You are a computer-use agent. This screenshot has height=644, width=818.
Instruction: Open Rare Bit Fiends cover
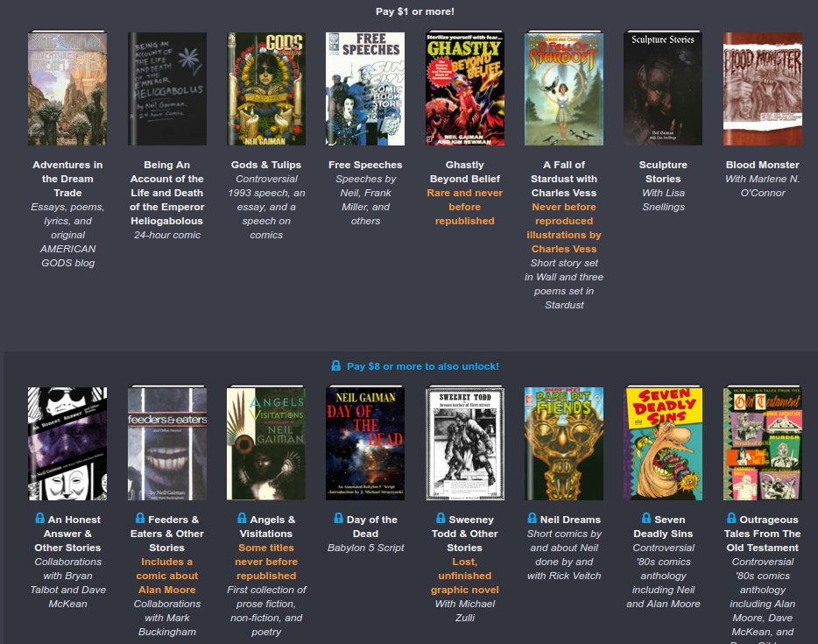(x=564, y=443)
